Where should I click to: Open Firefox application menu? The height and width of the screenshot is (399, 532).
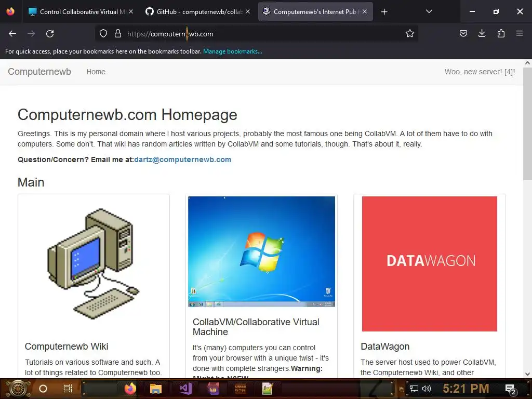click(x=520, y=33)
